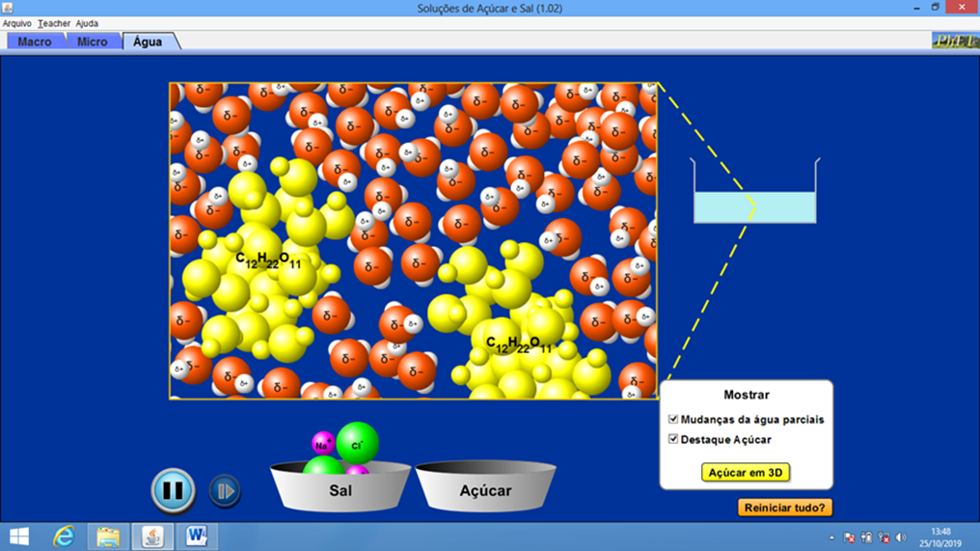
Task: Click the Açúcar em 3D button
Action: 746,473
